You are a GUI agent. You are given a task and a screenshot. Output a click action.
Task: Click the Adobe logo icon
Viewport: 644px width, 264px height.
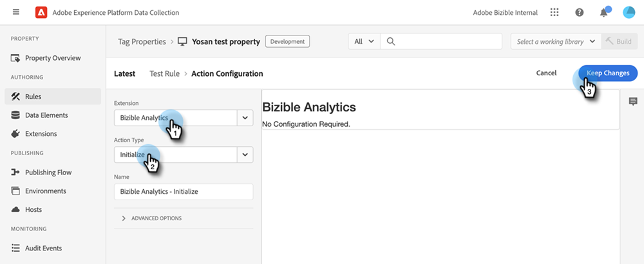coord(41,13)
